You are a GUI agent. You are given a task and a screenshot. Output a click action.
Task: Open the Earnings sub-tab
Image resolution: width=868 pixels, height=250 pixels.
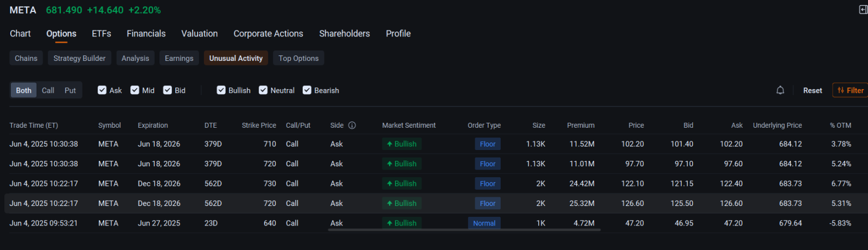coord(179,58)
